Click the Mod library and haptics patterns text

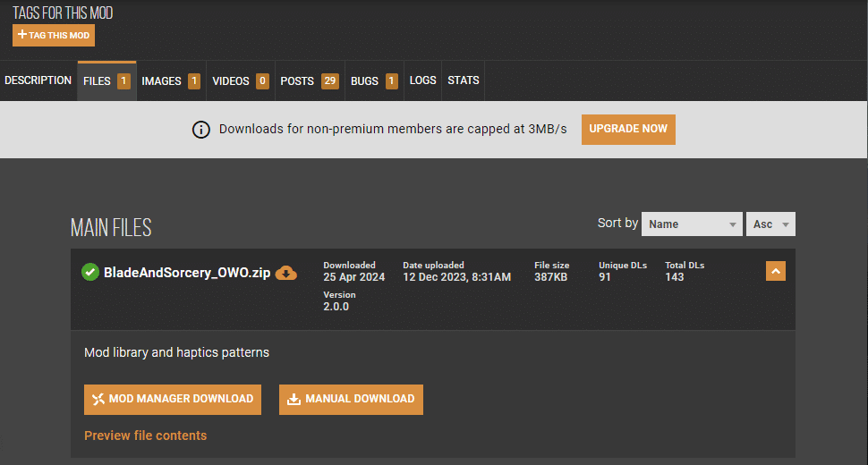[x=176, y=352]
